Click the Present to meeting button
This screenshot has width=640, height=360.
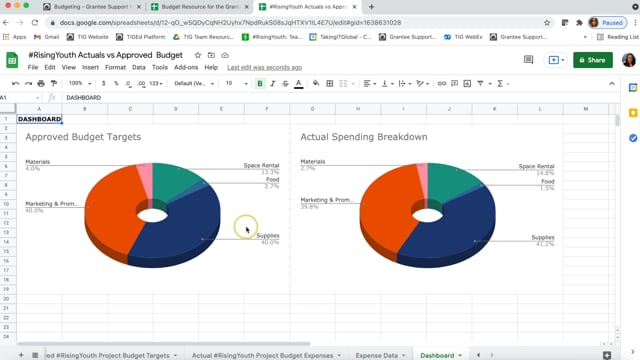coord(557,60)
